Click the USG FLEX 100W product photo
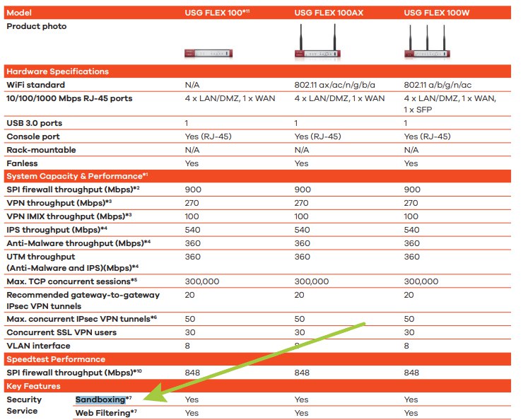The image size is (528, 420). click(x=427, y=42)
